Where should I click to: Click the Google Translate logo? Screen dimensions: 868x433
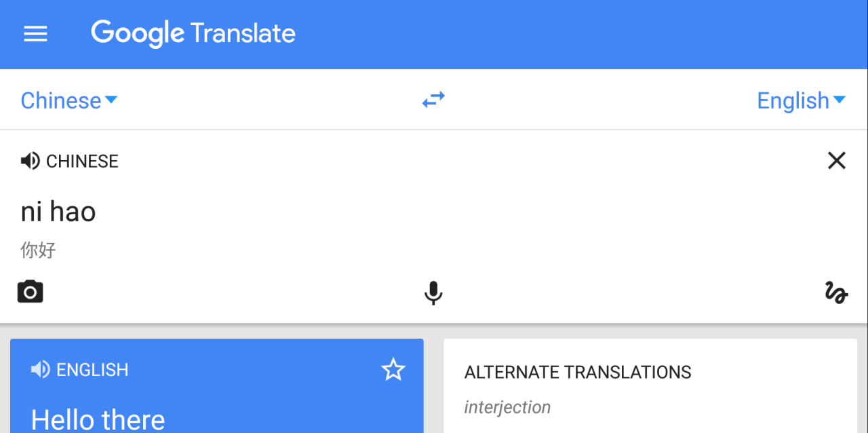193,33
